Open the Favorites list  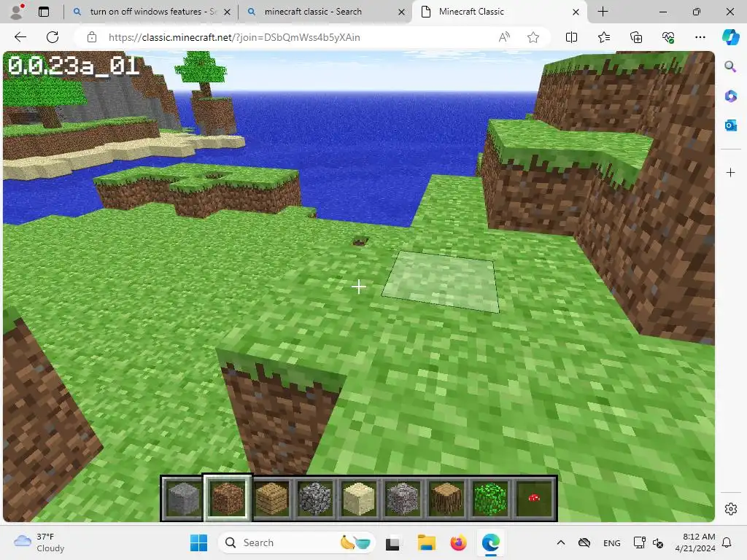(x=603, y=37)
